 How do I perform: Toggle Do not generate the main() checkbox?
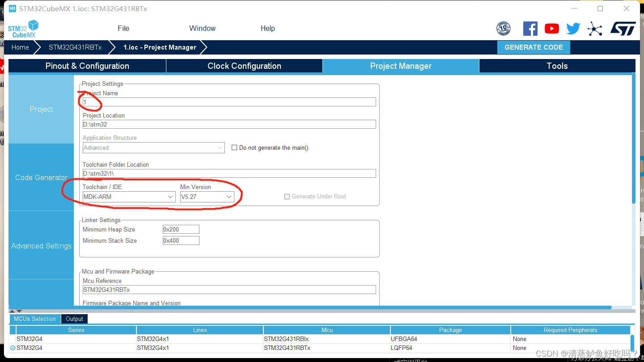coord(234,147)
